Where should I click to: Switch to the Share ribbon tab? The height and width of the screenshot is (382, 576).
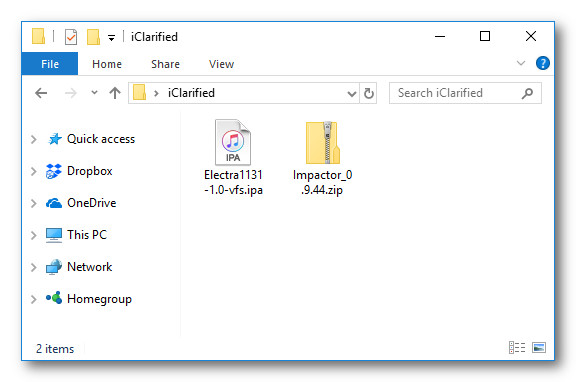165,64
